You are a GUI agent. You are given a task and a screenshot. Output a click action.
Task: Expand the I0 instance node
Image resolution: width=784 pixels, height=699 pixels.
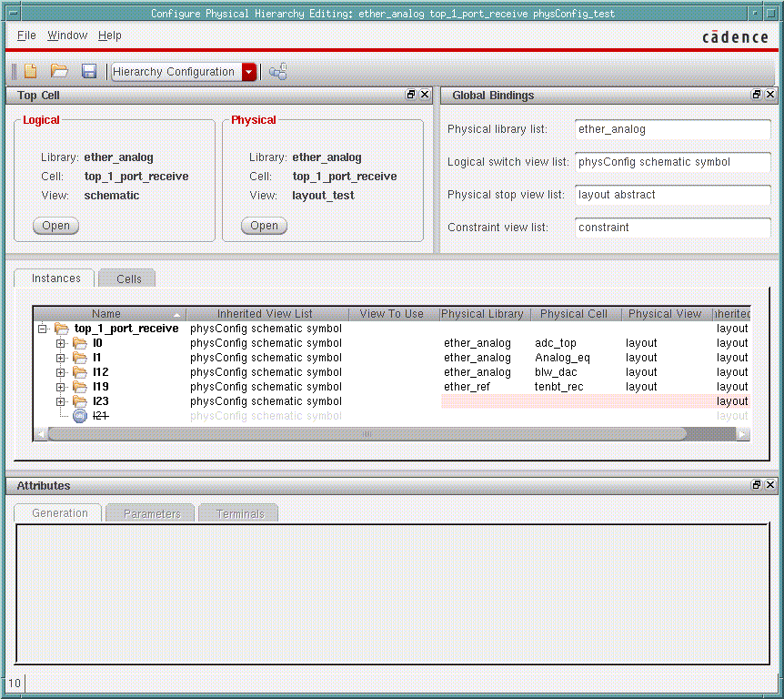(61, 343)
